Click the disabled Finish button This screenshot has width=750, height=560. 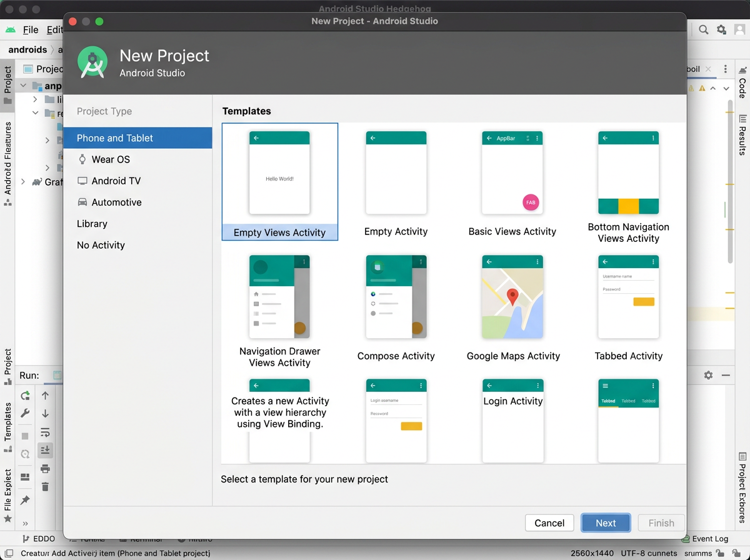(x=661, y=523)
